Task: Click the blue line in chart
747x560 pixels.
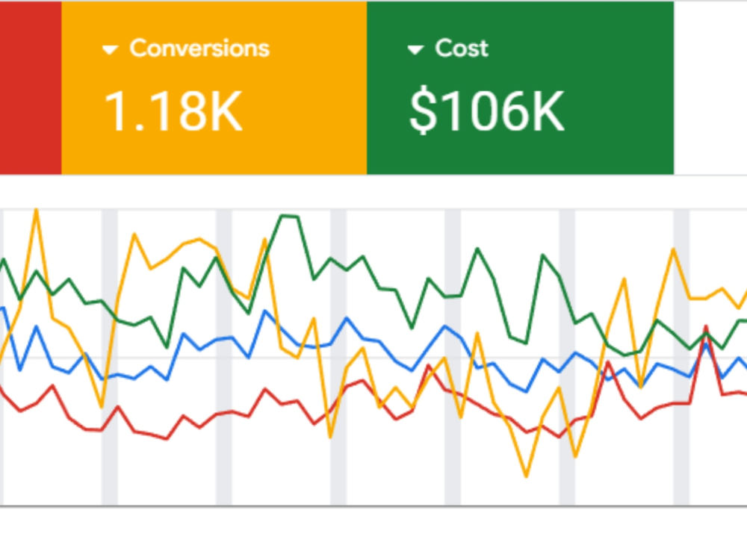Action: point(347,319)
